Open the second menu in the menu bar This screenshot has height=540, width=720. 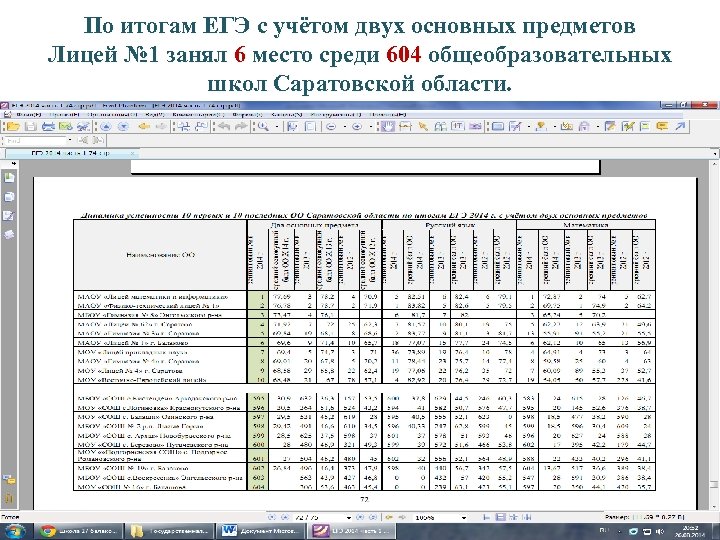pyautogui.click(x=64, y=114)
